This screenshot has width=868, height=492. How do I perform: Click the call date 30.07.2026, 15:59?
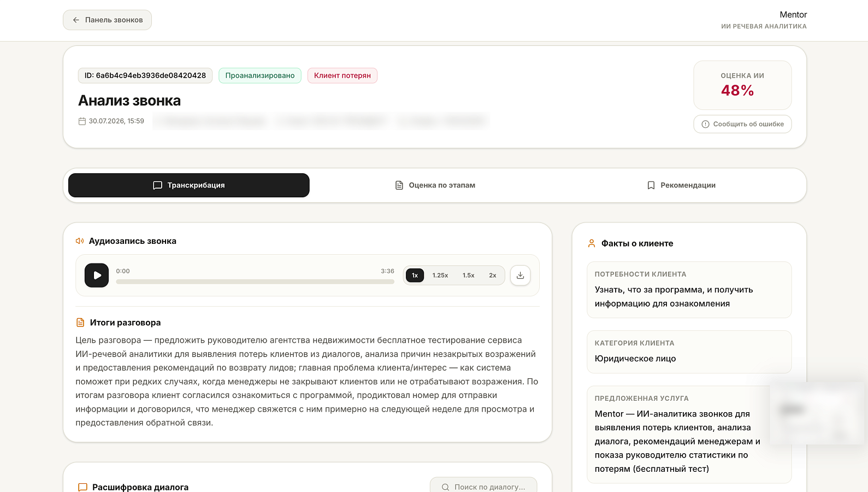(x=116, y=121)
